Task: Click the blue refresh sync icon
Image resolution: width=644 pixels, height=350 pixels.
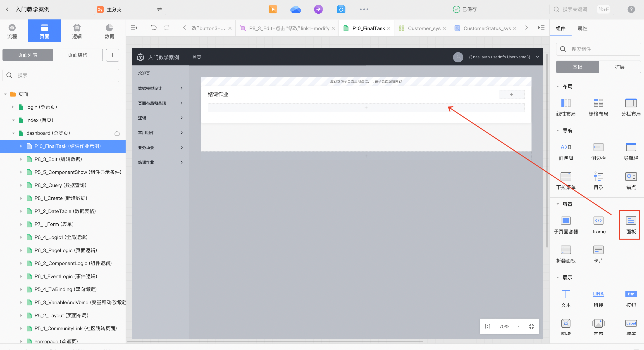Action: pyautogui.click(x=341, y=9)
